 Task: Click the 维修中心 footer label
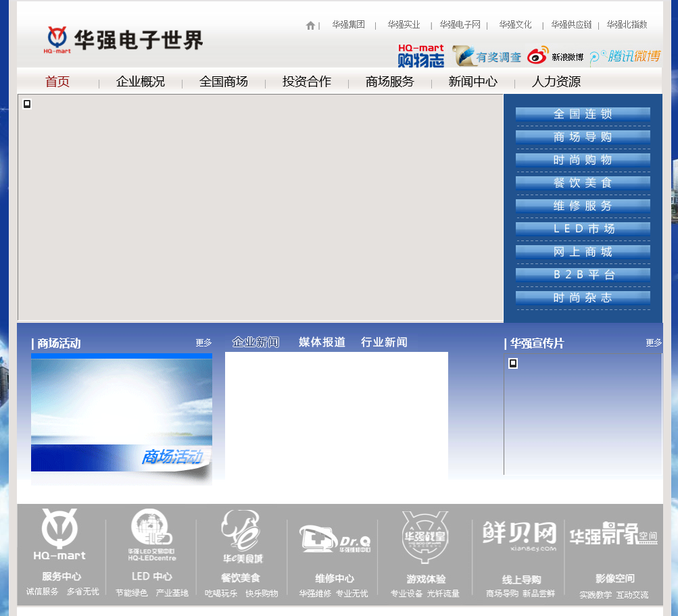click(334, 578)
